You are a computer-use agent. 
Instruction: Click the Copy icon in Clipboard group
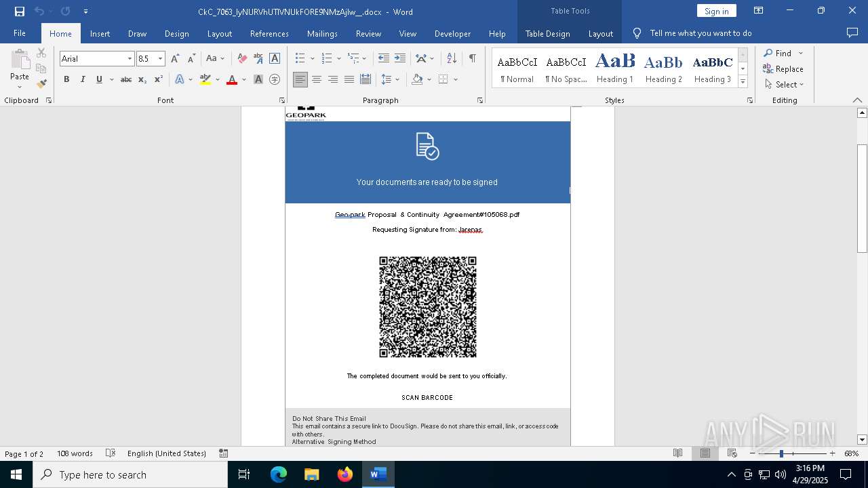(x=41, y=68)
